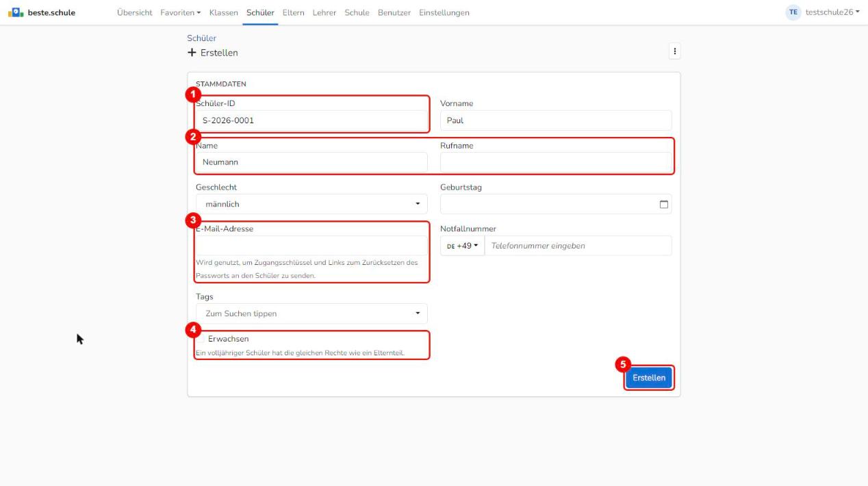
Task: Click the E-Mail-Adresse input field
Action: (x=311, y=246)
